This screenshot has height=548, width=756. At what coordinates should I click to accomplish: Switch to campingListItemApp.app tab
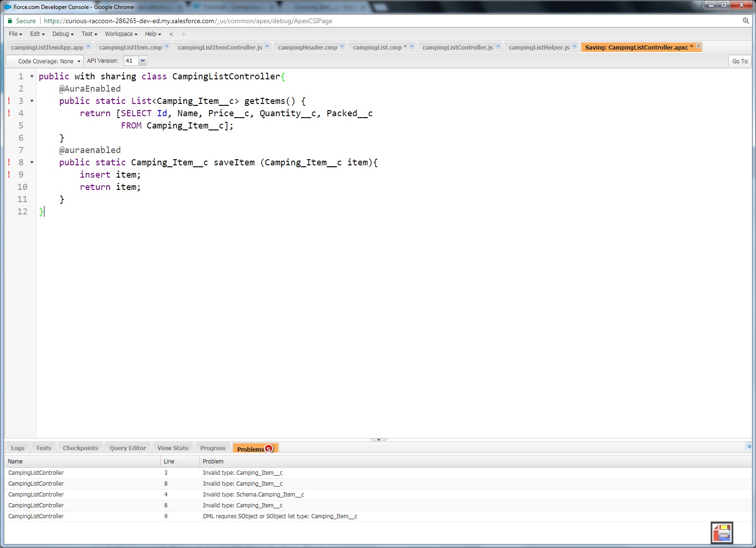pos(47,47)
